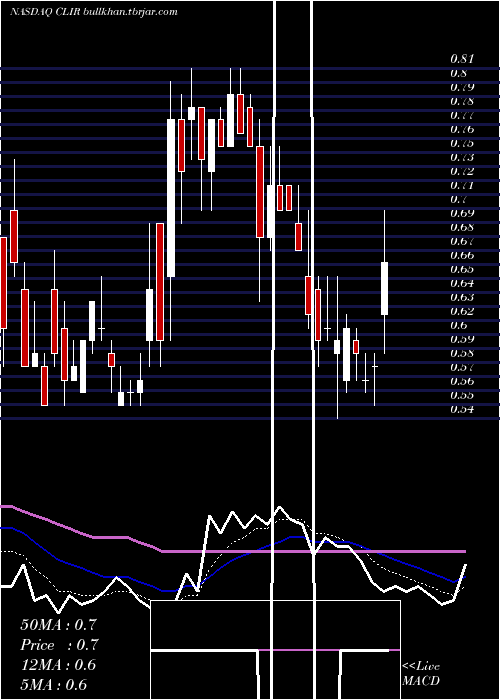
Task: Click the Price : 0.7 readout
Action: [x=59, y=645]
